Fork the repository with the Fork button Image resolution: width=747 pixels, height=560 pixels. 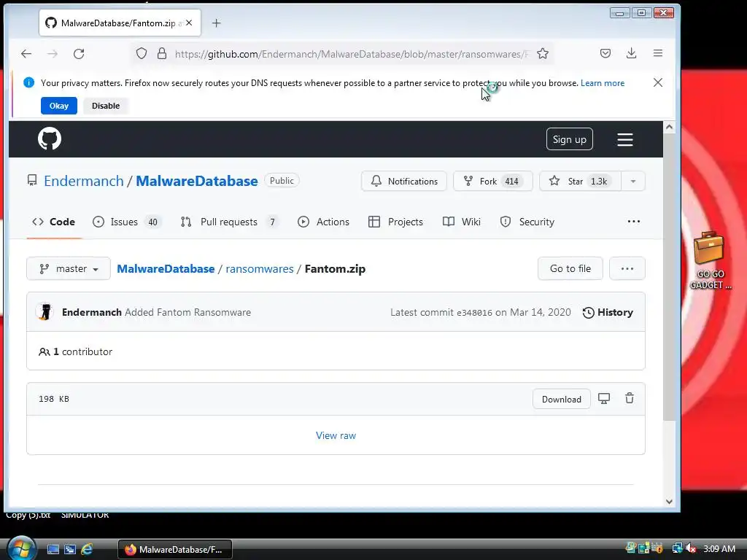pyautogui.click(x=492, y=181)
